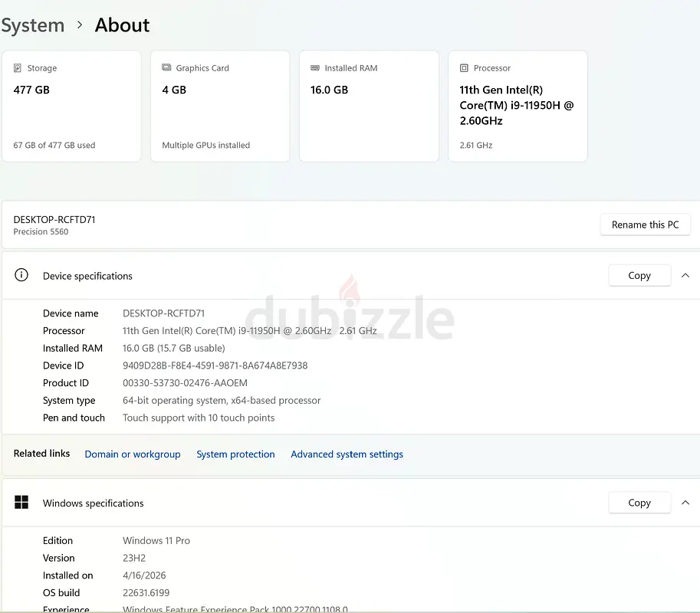Open the Domain or workgroup link
This screenshot has height=613, width=700.
(x=133, y=454)
